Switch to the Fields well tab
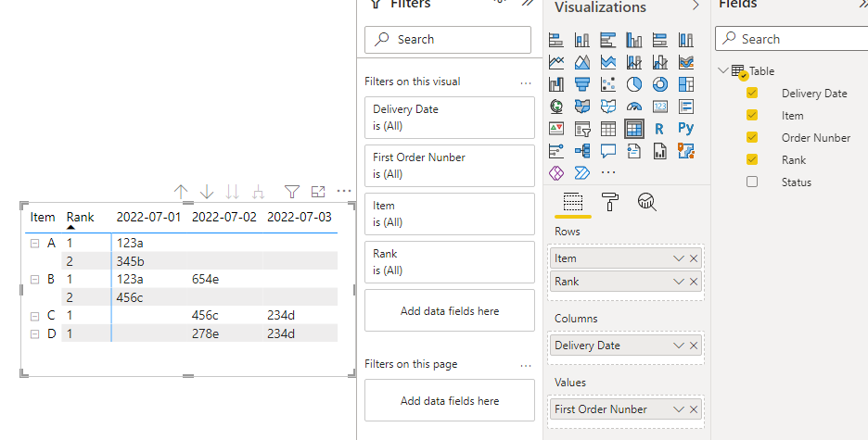The height and width of the screenshot is (440, 868). pyautogui.click(x=573, y=202)
